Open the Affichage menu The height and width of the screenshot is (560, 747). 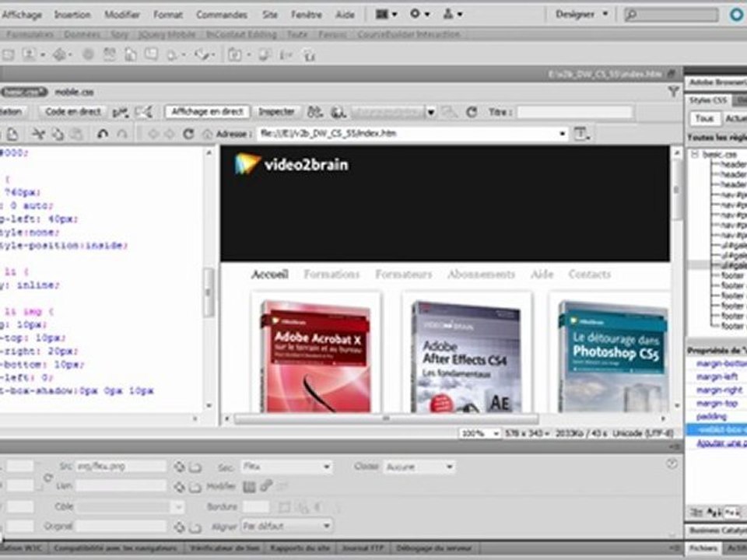point(22,15)
